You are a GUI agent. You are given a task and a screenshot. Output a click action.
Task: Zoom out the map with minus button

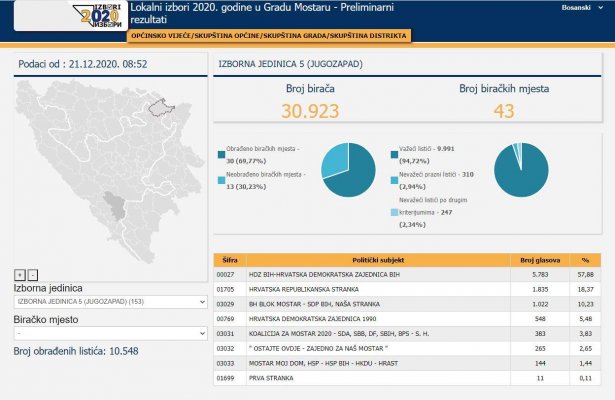click(32, 273)
